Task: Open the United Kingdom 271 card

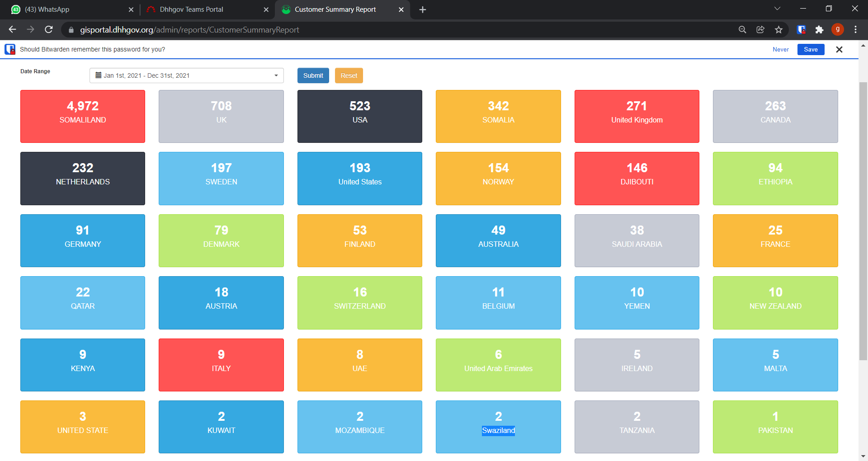Action: pos(637,116)
